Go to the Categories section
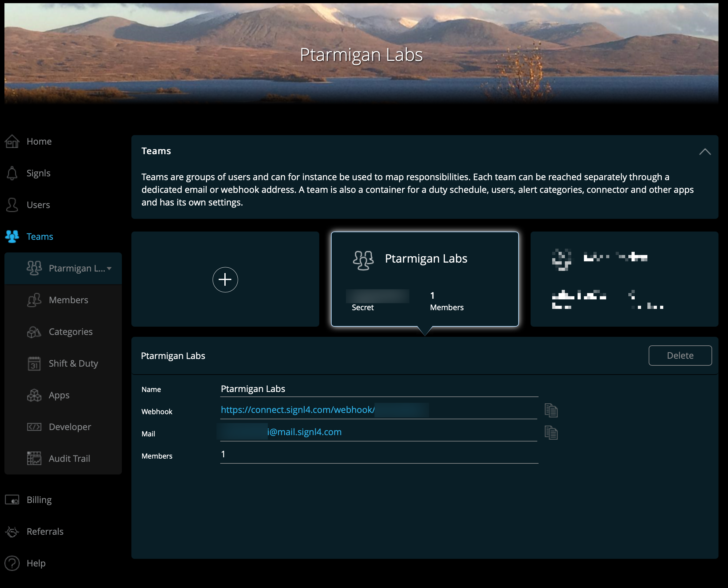Viewport: 728px width, 588px height. click(70, 332)
